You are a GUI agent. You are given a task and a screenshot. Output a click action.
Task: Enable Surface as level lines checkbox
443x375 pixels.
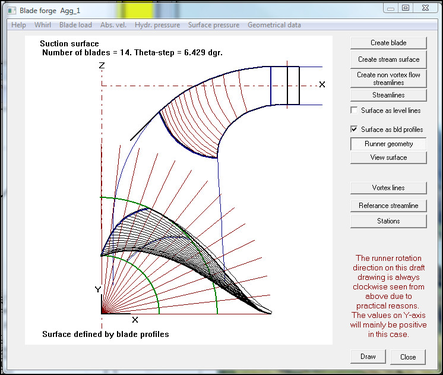tap(354, 110)
